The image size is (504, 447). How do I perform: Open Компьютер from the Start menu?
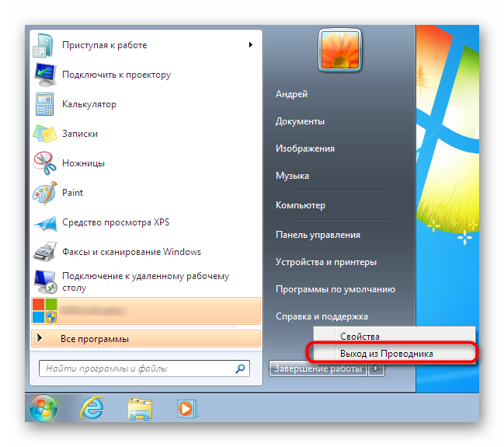coord(301,205)
